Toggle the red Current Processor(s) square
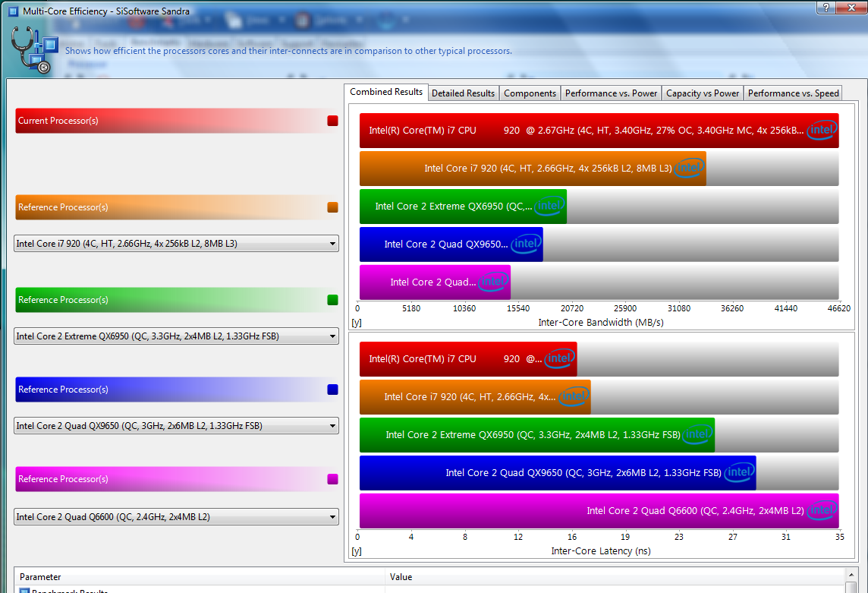This screenshot has width=868, height=593. coord(332,121)
